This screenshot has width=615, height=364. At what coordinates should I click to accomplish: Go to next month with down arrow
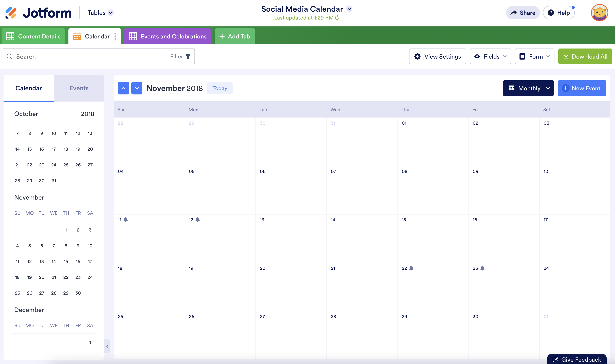tap(137, 88)
